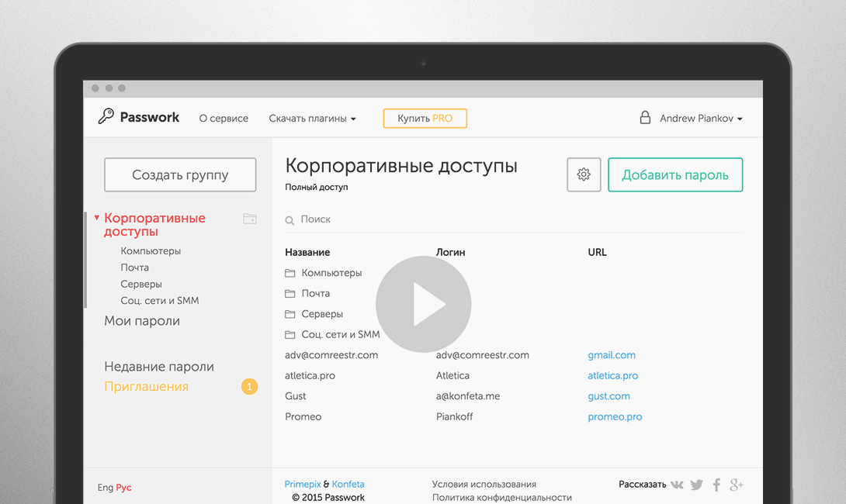
Task: Select Компьютеры in the sidebar tree
Action: [151, 251]
